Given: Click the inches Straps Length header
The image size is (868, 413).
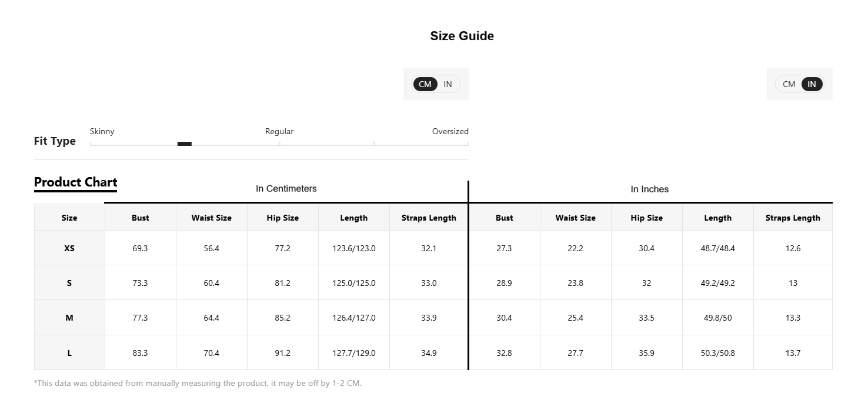Looking at the screenshot, I should click(x=793, y=218).
